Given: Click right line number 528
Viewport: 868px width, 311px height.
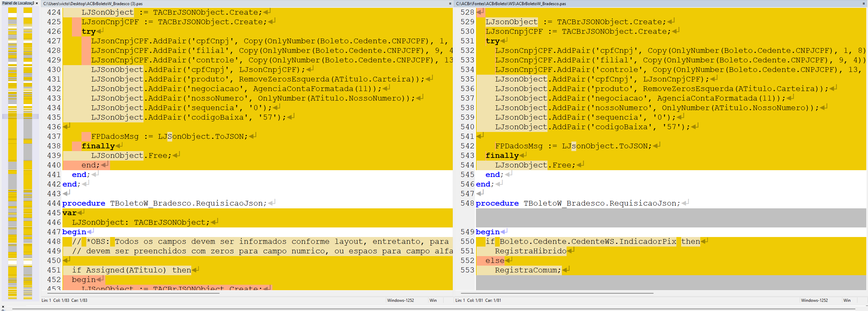Looking at the screenshot, I should point(467,12).
